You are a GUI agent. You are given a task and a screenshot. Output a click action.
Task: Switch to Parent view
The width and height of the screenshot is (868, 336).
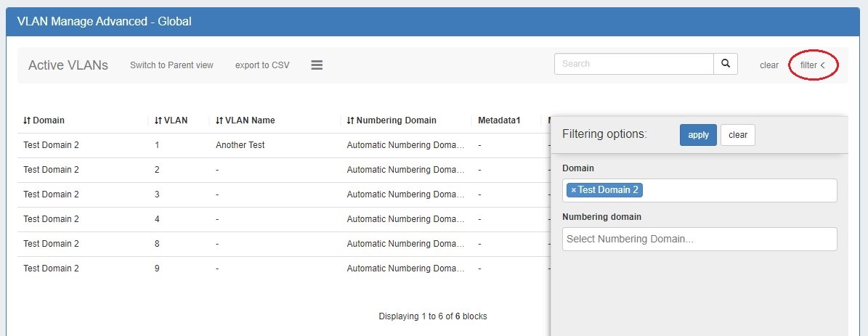(171, 65)
